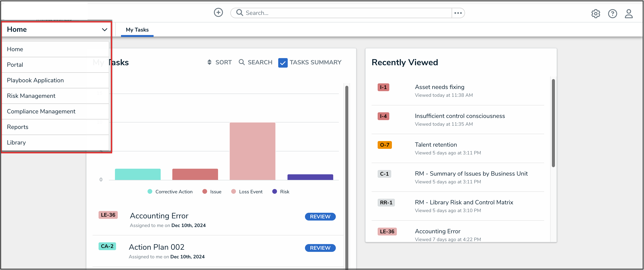Open the settings gear icon

(595, 14)
